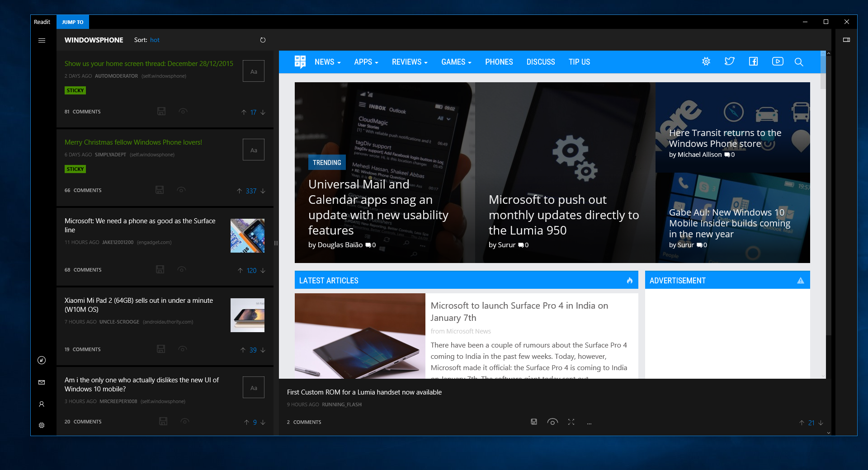Click the site logo in navigation bar
Viewport: 868px width, 470px height.
[x=300, y=61]
